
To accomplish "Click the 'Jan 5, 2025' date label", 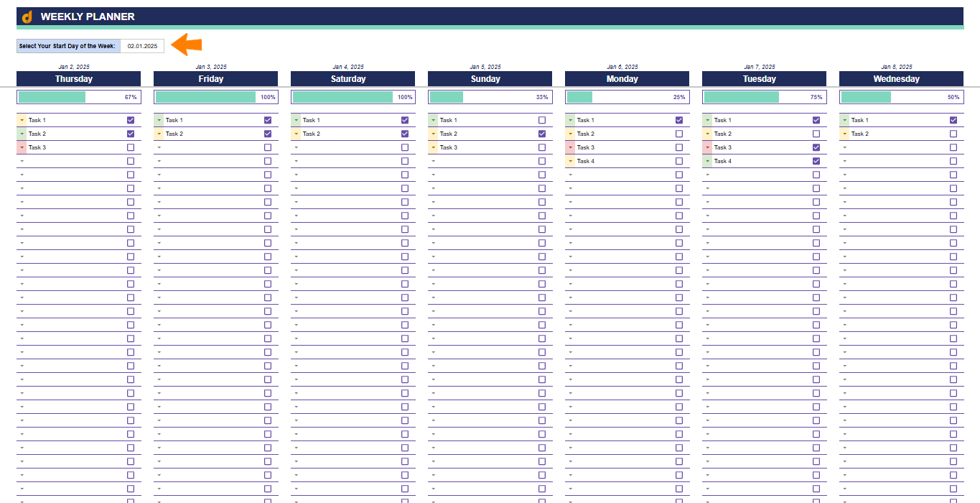I will (x=485, y=67).
